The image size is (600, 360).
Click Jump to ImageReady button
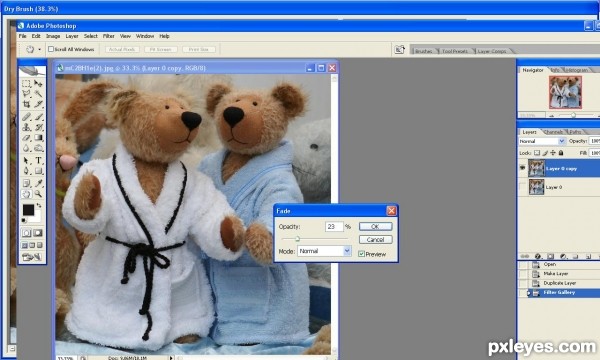(x=32, y=257)
